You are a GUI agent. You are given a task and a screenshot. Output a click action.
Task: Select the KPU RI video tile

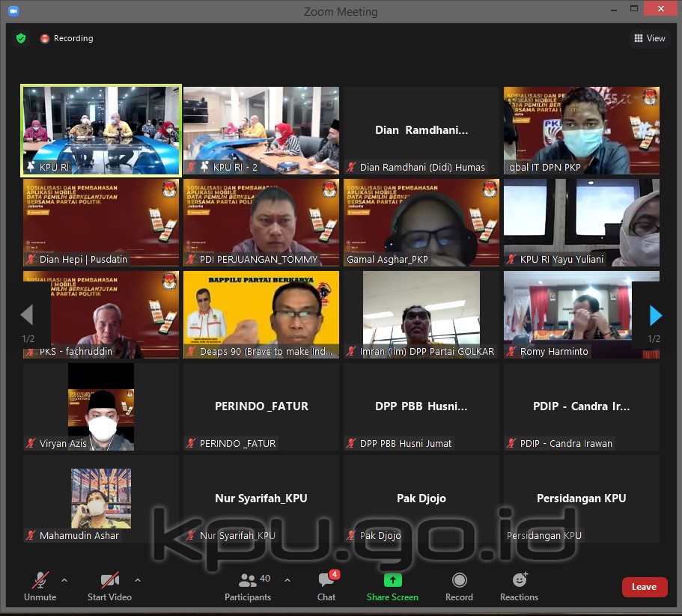(100, 130)
